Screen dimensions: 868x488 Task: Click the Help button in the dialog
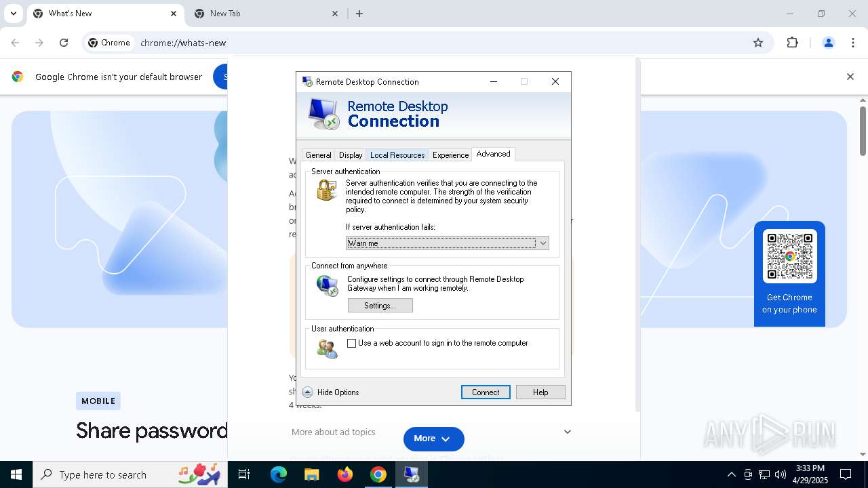coord(540,392)
